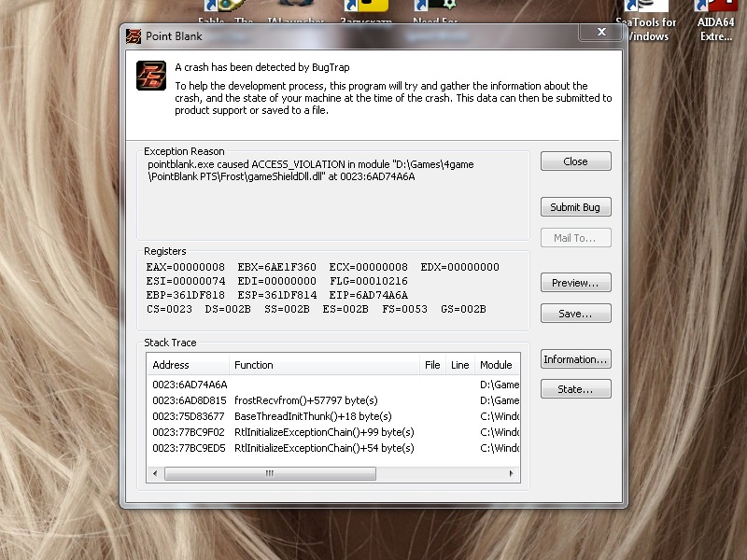Viewport: 747px width, 560px height.
Task: Click the EAX=00000008 register value
Action: [x=185, y=267]
